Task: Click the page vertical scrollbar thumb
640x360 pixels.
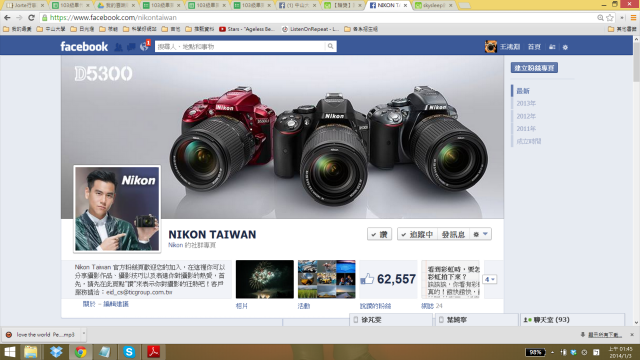Action: point(636,61)
